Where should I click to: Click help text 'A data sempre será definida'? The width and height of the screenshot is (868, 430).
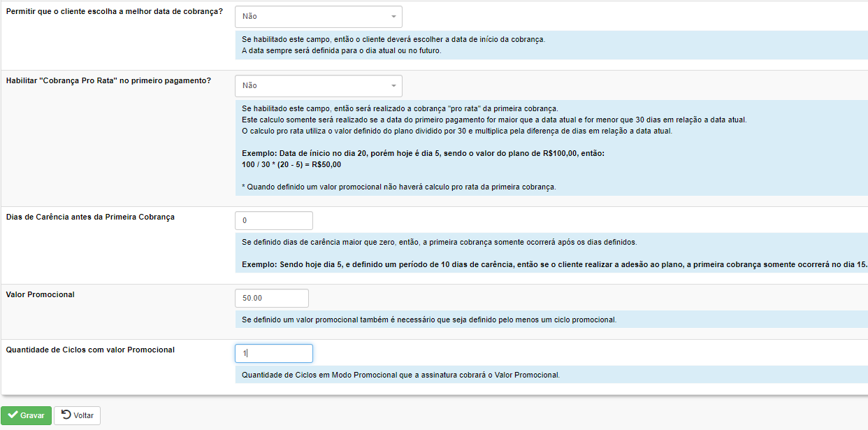coord(342,50)
